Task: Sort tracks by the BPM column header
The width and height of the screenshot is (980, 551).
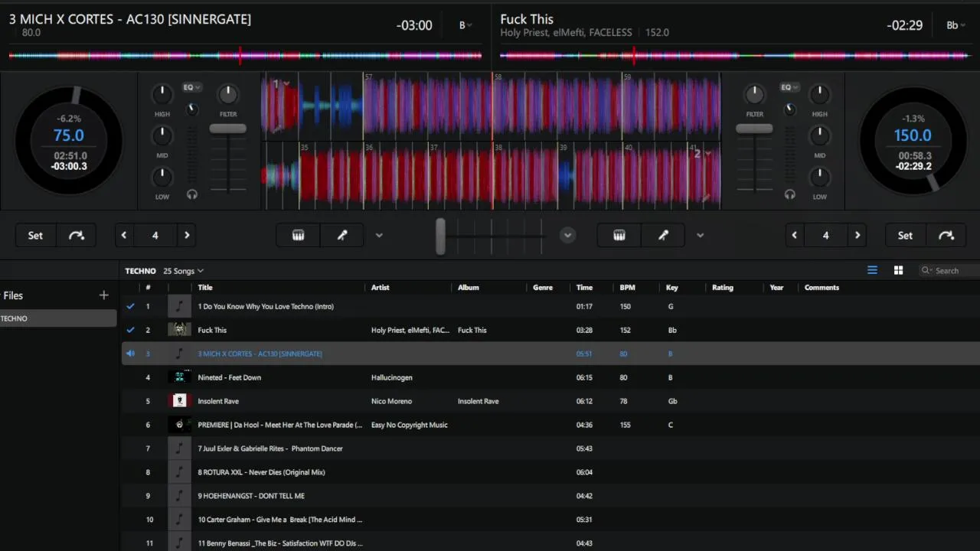Action: click(x=627, y=288)
